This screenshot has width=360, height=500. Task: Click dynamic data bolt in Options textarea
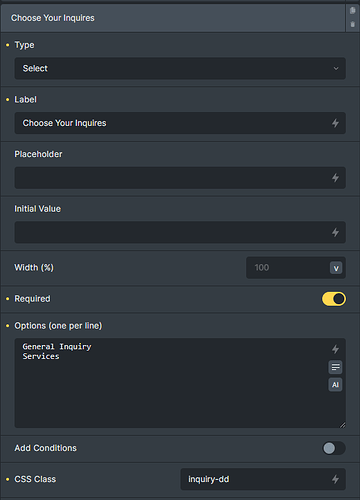[x=335, y=349]
